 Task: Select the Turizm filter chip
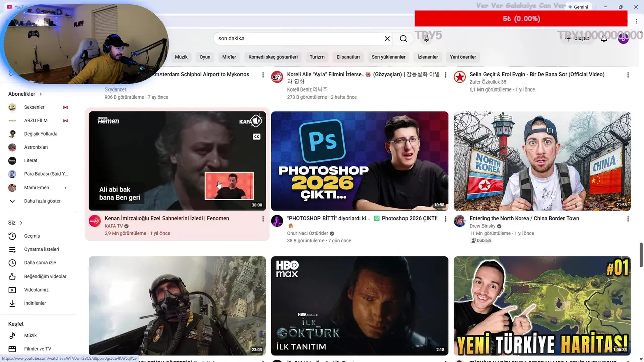[317, 57]
